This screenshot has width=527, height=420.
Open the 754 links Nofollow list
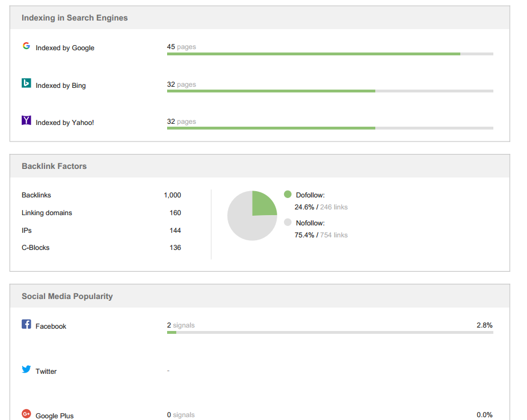click(334, 235)
